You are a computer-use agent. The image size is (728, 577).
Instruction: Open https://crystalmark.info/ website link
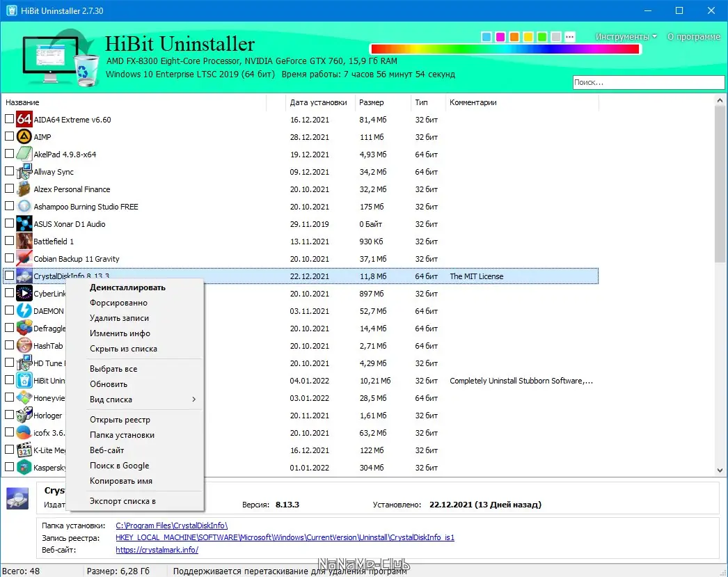[157, 550]
